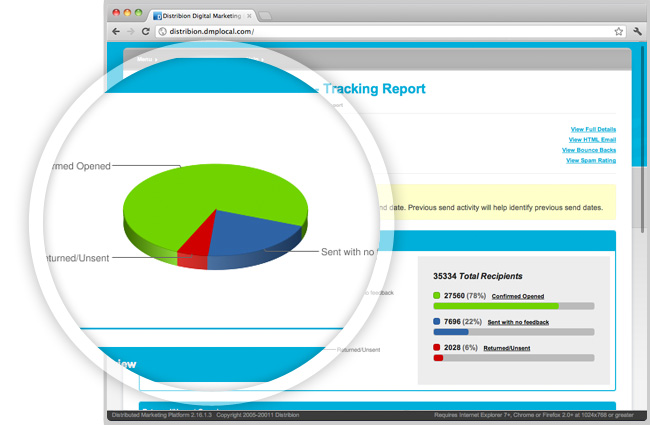Open View Spam Rating link
This screenshot has width=650, height=425.
pos(591,160)
